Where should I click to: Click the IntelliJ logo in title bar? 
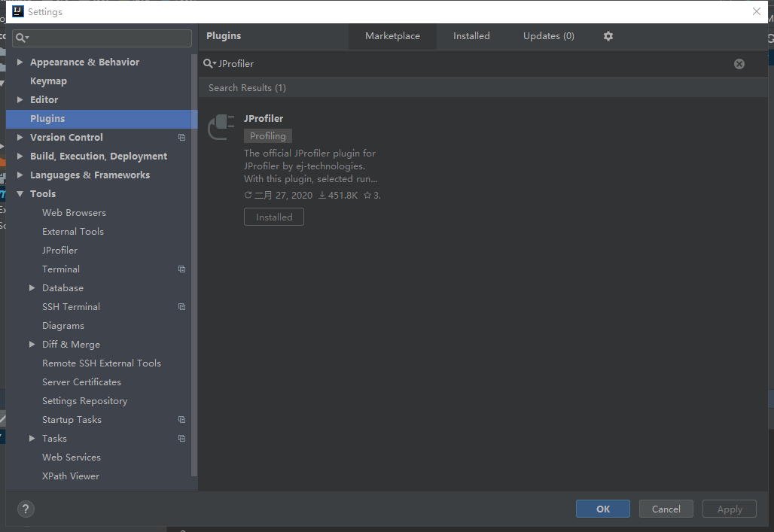click(x=18, y=11)
